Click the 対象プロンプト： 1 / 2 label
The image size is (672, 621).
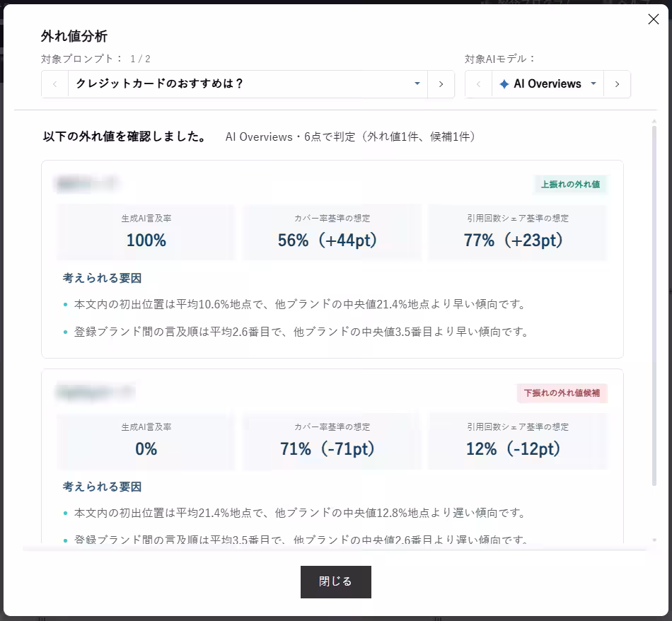(95, 59)
